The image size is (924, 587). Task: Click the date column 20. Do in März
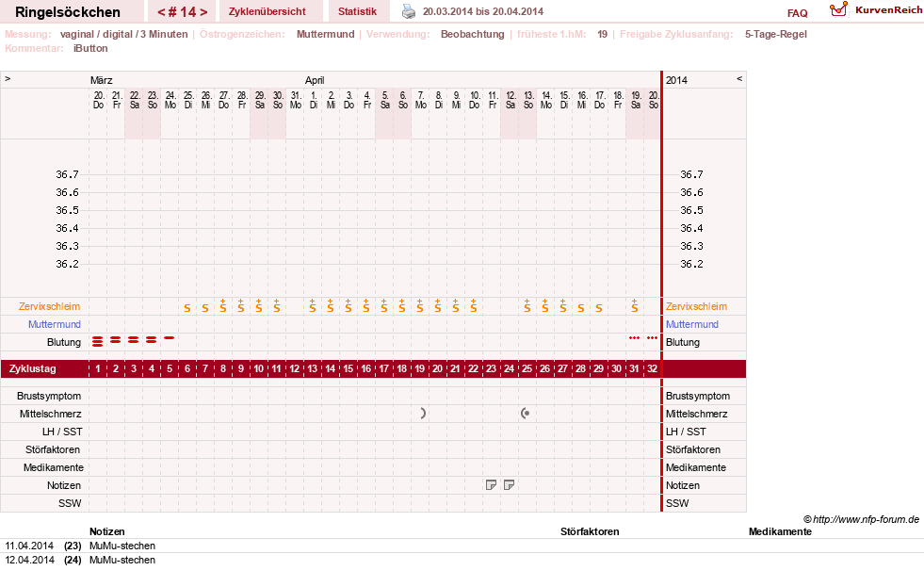[98, 100]
